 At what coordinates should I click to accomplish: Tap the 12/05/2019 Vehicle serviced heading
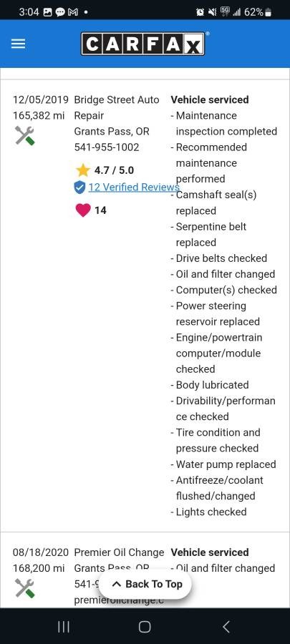210,99
